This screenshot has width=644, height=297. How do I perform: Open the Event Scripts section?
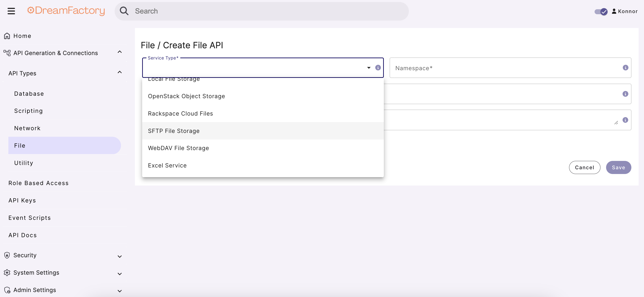30,218
